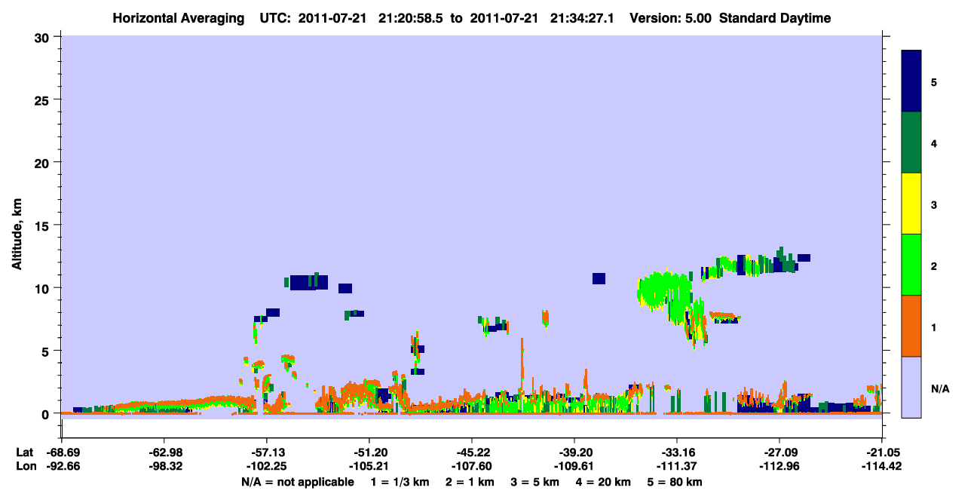The image size is (980, 503).
Task: Click the latitude value '-57.13'
Action: tap(266, 452)
